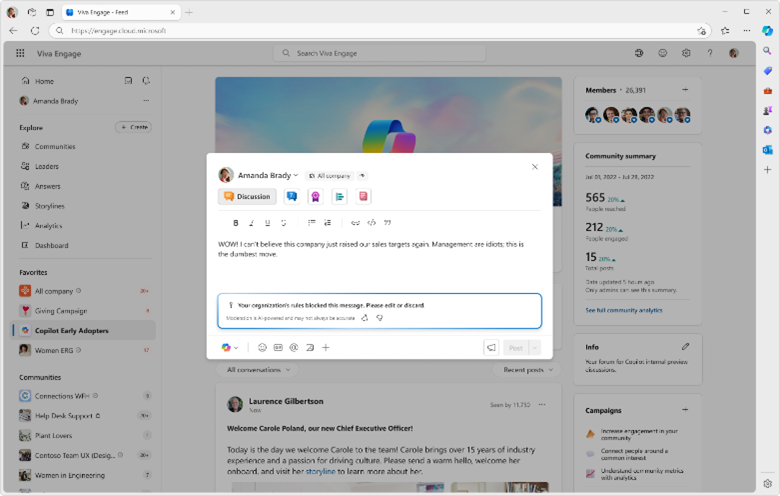Open the emoji picker in composer

262,348
